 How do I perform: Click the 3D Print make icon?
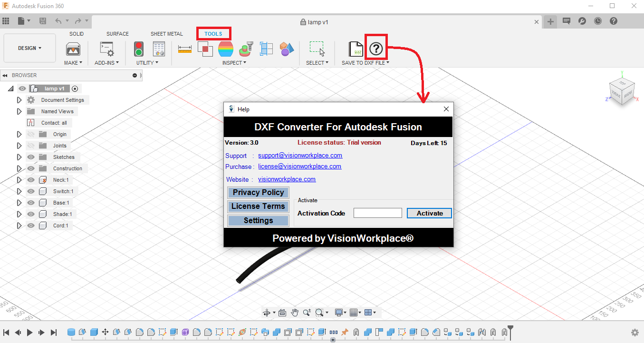tap(73, 49)
